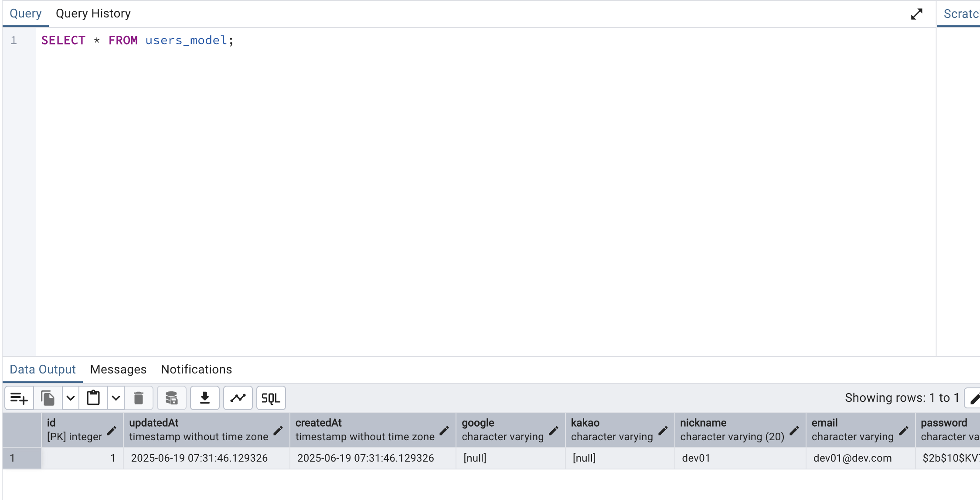Switch to the Query History tab
Viewport: 980px width, 500px height.
point(93,14)
